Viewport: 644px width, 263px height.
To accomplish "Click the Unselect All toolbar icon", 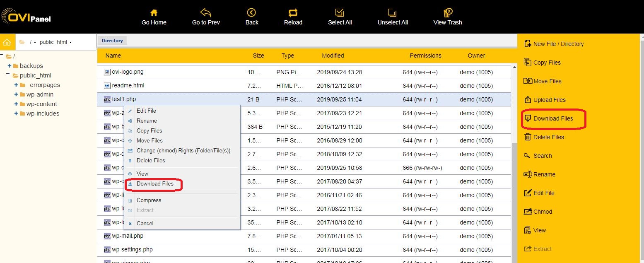I will pos(392,13).
